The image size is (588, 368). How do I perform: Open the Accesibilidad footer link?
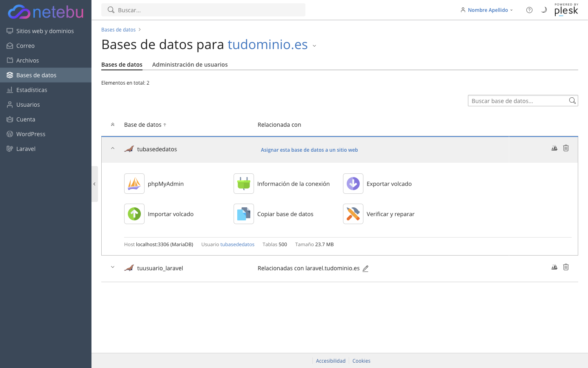(x=331, y=361)
